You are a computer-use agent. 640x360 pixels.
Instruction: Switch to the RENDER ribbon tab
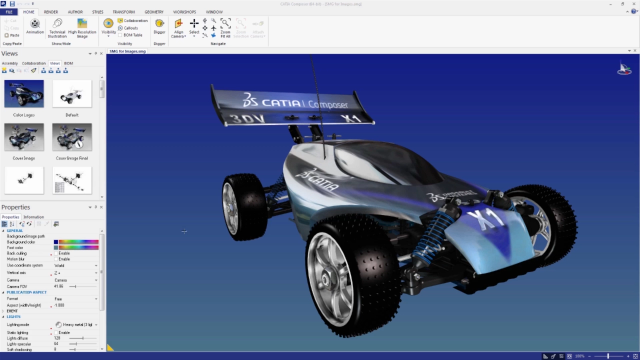pyautogui.click(x=51, y=12)
